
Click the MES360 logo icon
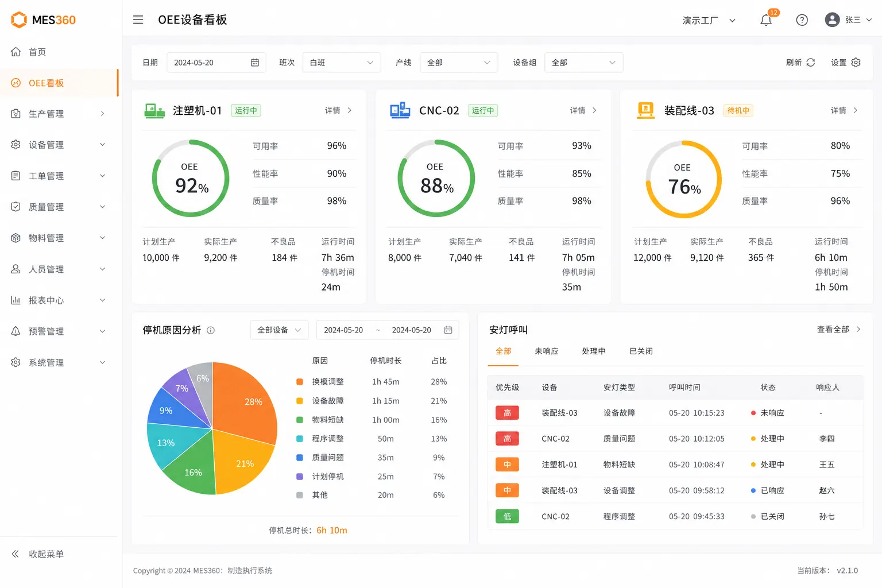coord(19,20)
